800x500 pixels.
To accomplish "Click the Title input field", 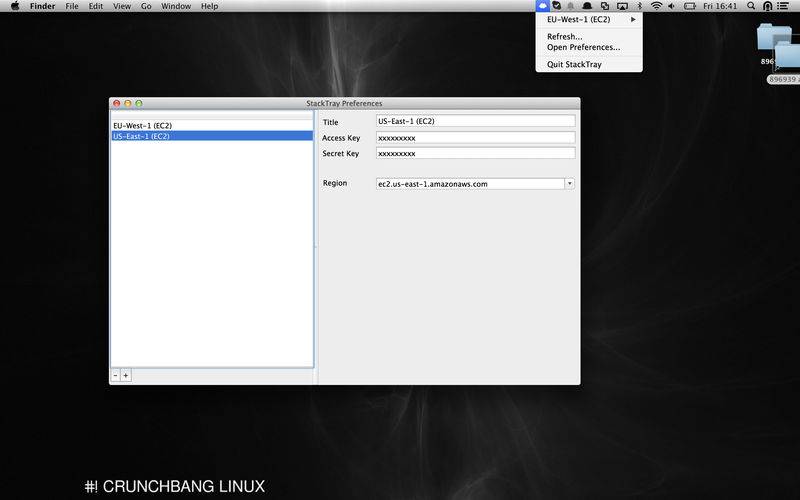I will [476, 121].
